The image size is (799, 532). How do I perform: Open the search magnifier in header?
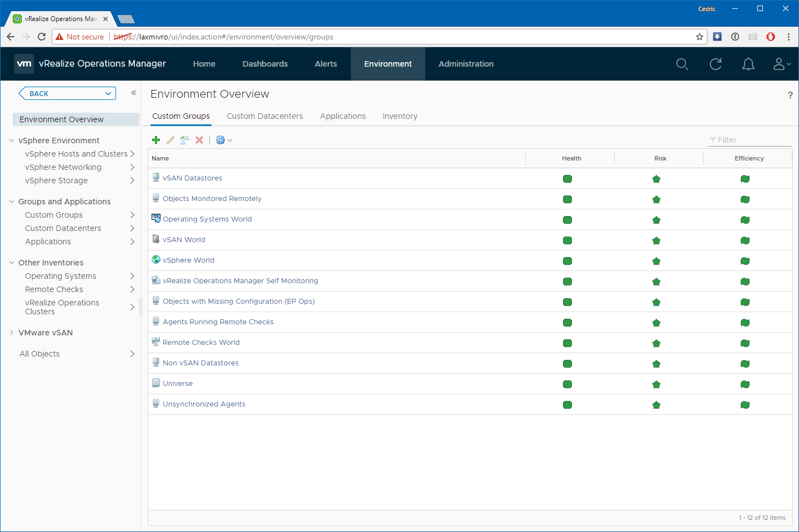click(682, 64)
